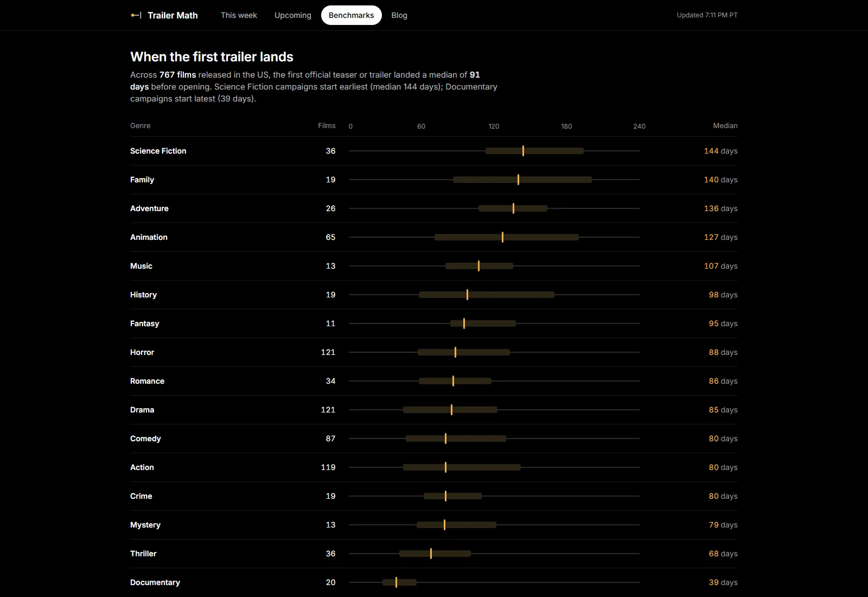Select the Action genre label
This screenshot has height=597, width=868.
pos(142,467)
